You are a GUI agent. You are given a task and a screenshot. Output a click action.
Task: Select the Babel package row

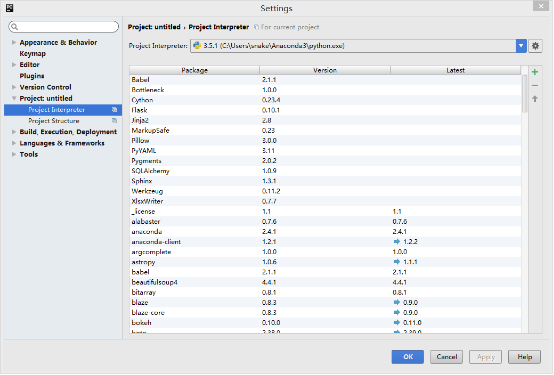pos(325,80)
